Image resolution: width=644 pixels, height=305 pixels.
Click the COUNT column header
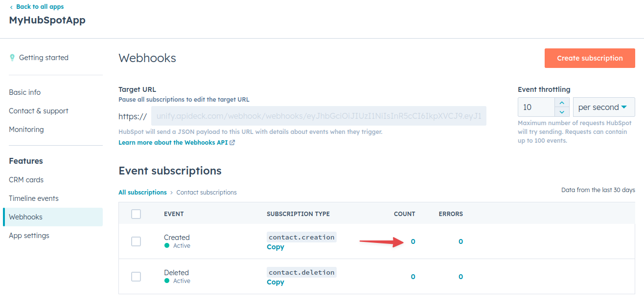click(x=404, y=214)
